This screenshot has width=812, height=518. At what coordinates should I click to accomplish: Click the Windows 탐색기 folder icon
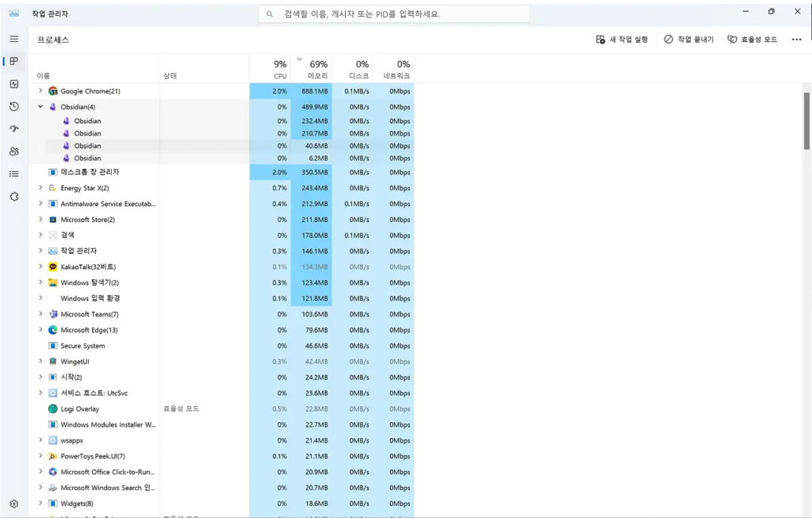pyautogui.click(x=53, y=283)
